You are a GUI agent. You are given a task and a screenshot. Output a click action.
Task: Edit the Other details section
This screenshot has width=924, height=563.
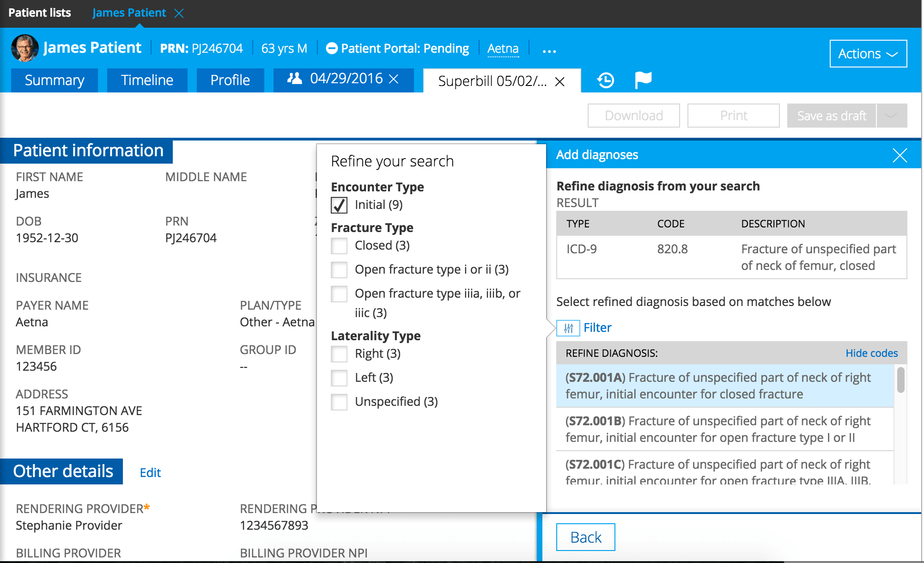pyautogui.click(x=151, y=471)
